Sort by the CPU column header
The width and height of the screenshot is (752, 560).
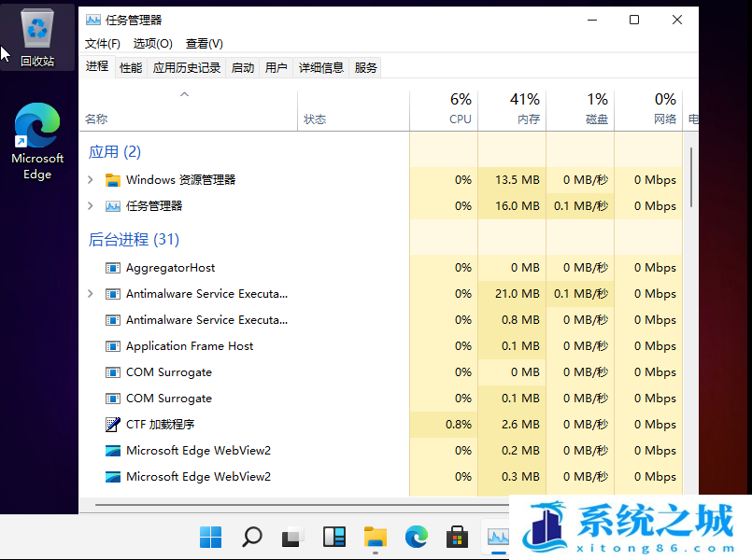pos(444,110)
